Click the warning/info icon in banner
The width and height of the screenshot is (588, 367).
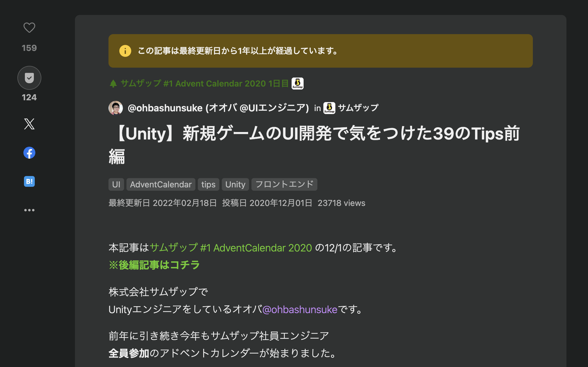click(124, 51)
